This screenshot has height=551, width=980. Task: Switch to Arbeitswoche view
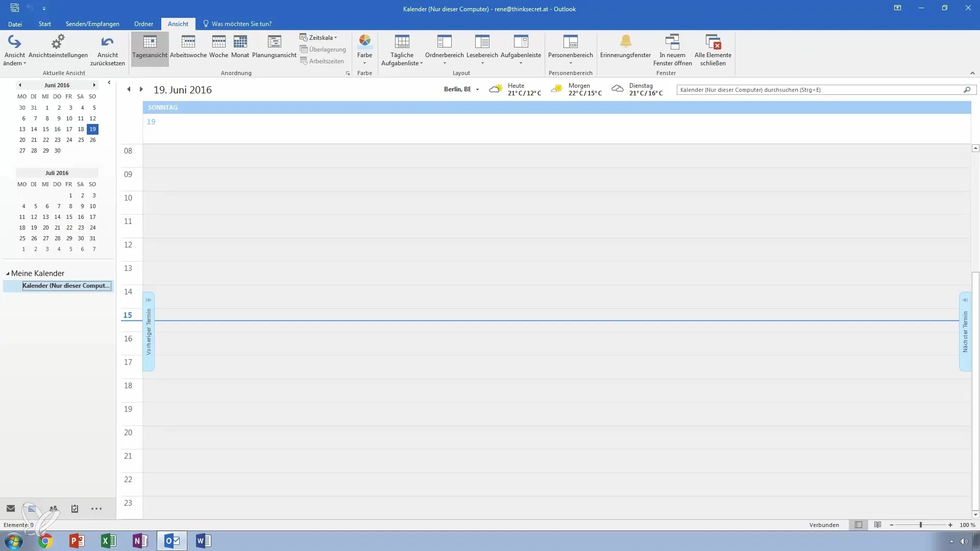click(188, 46)
